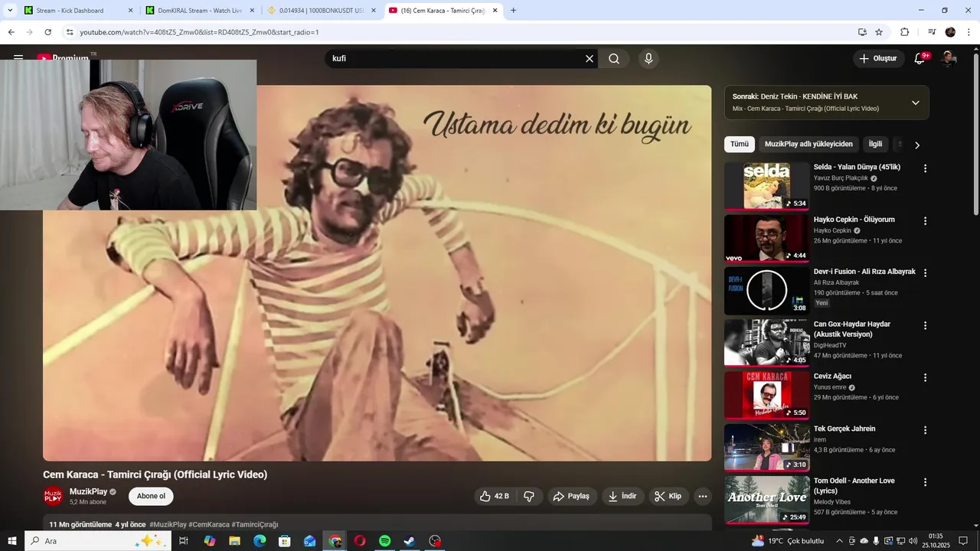This screenshot has height=551, width=980.
Task: Open Selda - Yalan Dünya video thumbnail
Action: point(766,185)
